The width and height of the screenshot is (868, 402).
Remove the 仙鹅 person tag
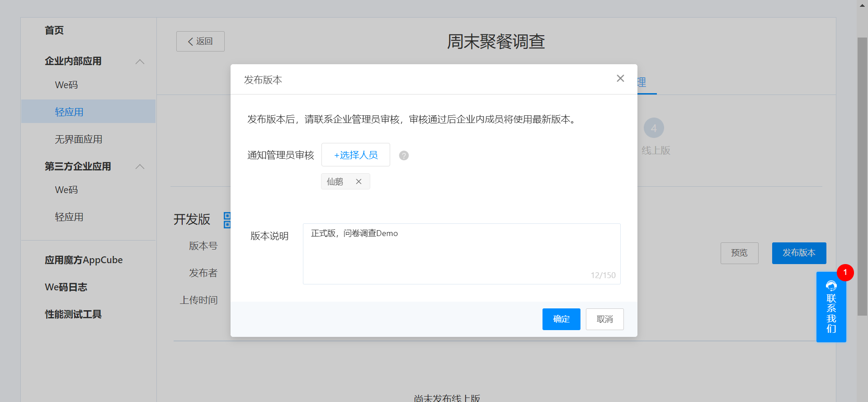pyautogui.click(x=359, y=181)
